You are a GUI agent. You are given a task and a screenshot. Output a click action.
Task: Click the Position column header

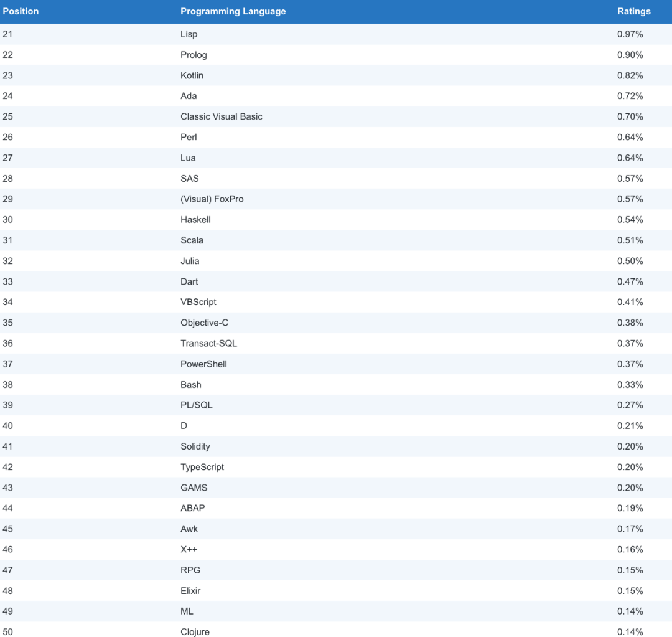[x=21, y=12]
